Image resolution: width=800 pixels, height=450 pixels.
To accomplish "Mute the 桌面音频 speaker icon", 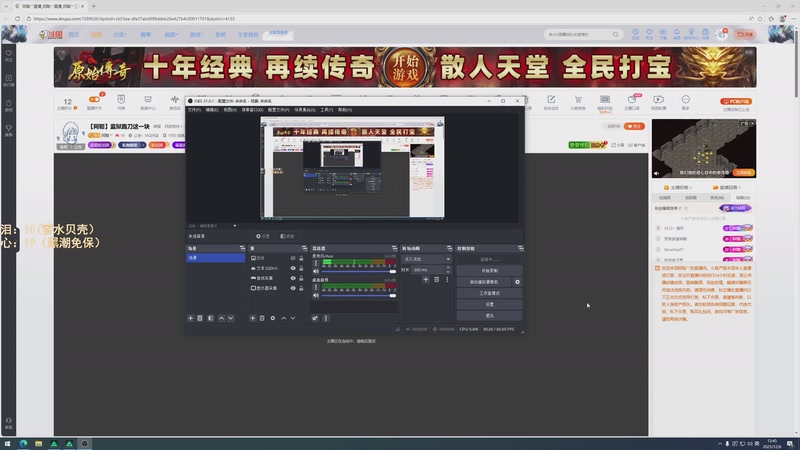I will [x=316, y=295].
